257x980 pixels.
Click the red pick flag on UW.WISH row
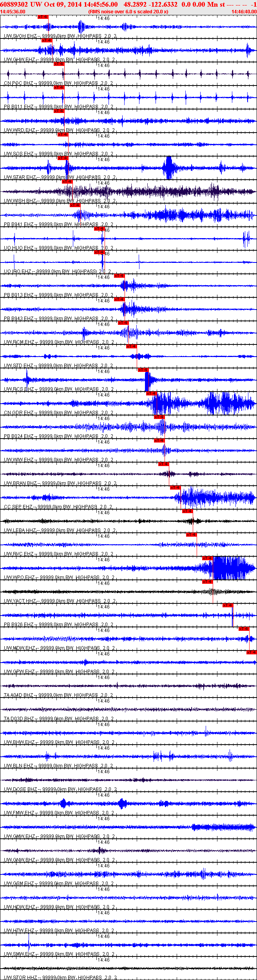point(67,182)
